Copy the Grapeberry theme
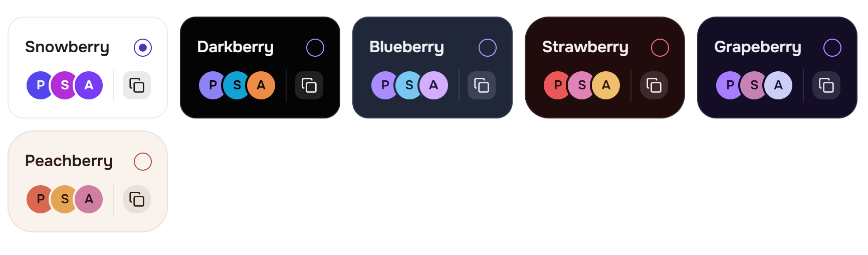This screenshot has height=255, width=868. click(826, 85)
